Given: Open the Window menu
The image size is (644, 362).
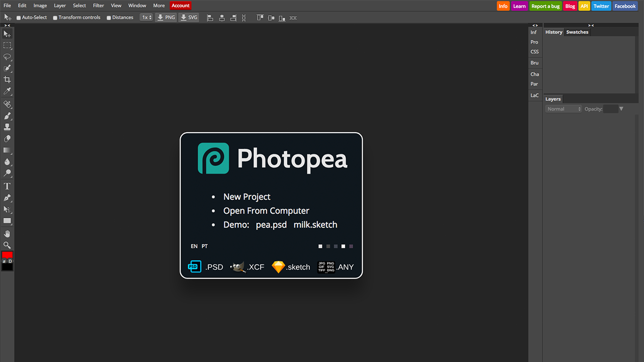Looking at the screenshot, I should (137, 6).
